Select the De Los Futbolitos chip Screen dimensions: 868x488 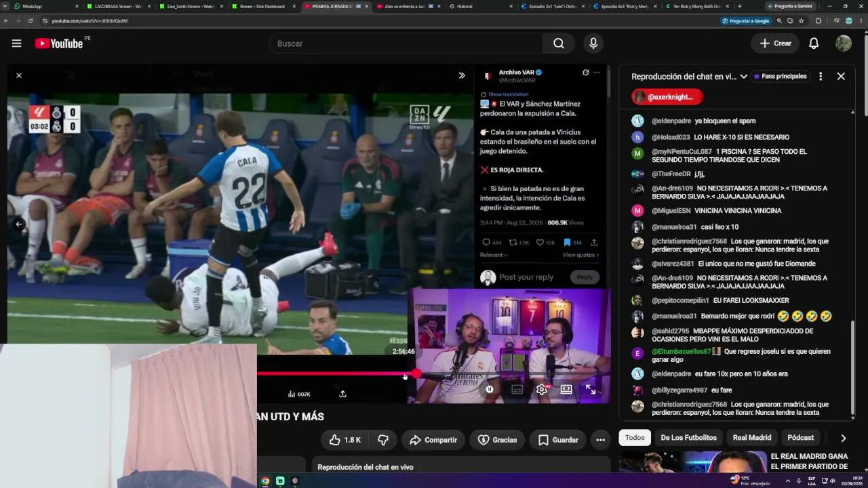[x=688, y=438]
